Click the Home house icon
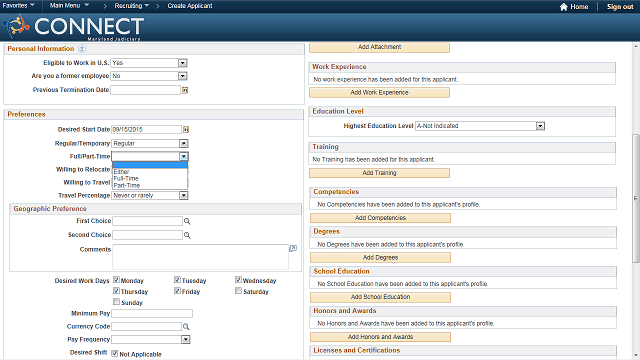Image resolution: width=640 pixels, height=360 pixels. coord(564,7)
